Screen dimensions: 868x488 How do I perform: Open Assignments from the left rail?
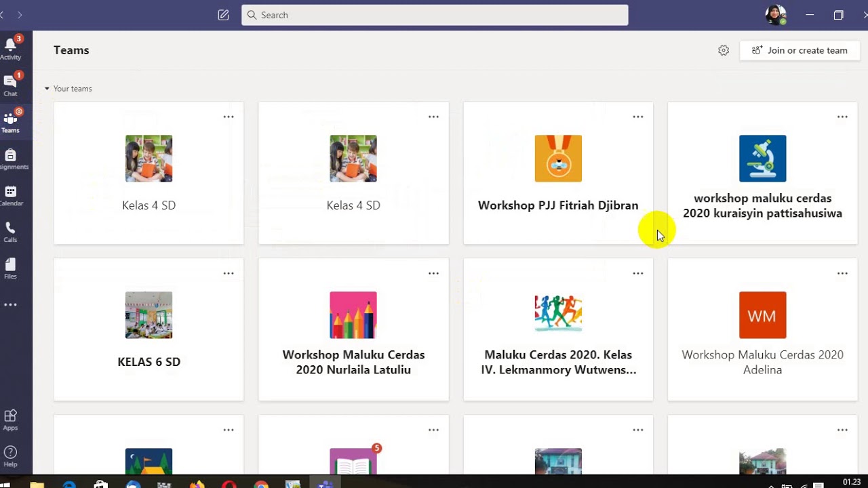tap(11, 159)
